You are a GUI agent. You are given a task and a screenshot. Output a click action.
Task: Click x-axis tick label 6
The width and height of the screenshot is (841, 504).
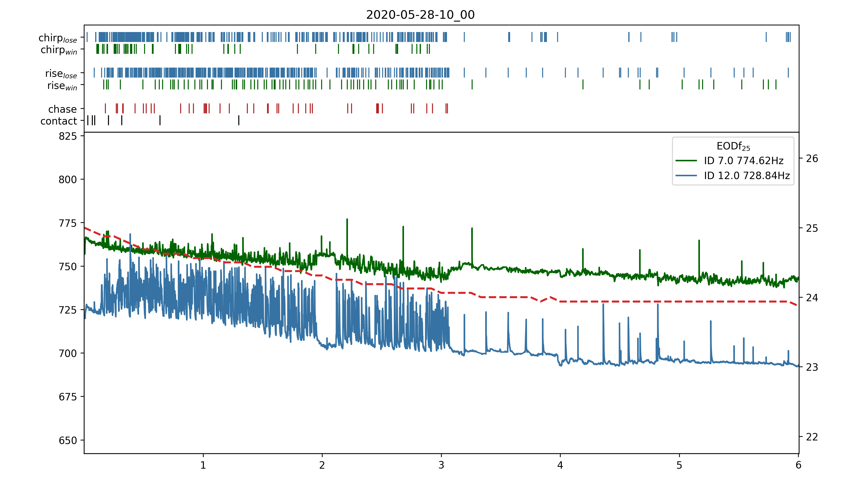(798, 465)
